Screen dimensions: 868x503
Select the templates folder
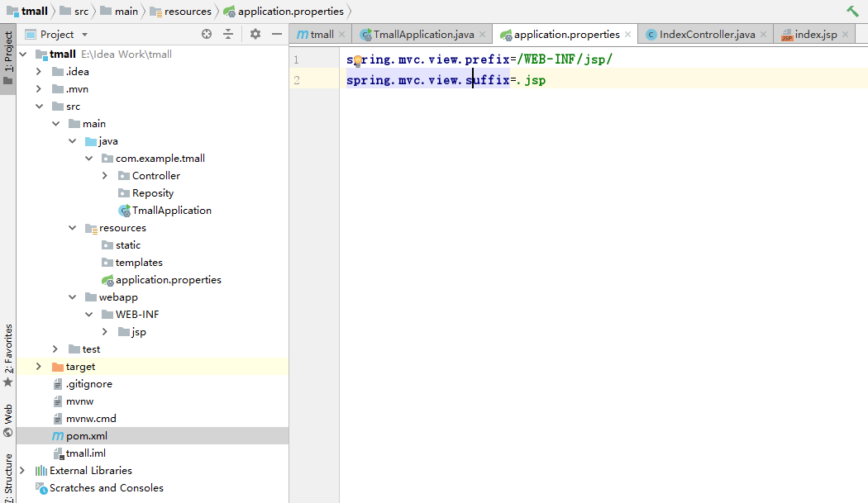[132, 263]
